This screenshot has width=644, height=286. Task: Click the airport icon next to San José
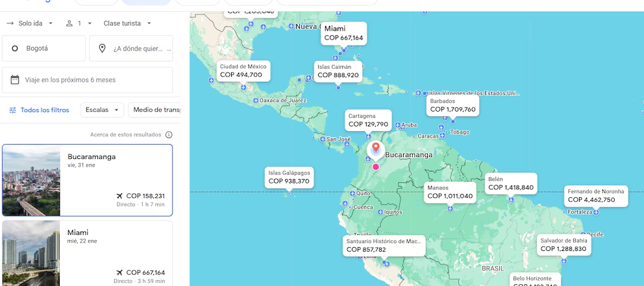323,139
